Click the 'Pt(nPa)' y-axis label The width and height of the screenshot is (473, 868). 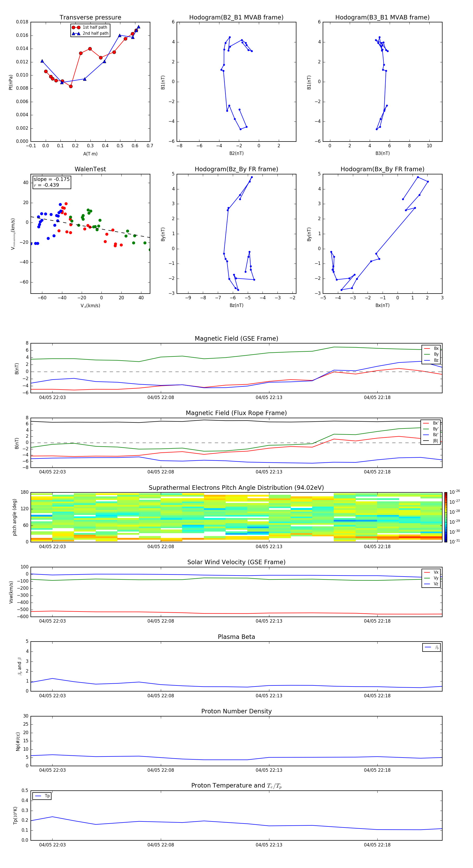pos(11,82)
